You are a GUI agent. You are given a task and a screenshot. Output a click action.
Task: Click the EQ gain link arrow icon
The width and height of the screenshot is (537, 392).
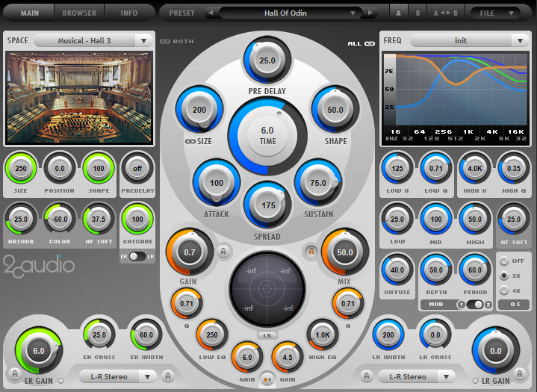point(267,379)
